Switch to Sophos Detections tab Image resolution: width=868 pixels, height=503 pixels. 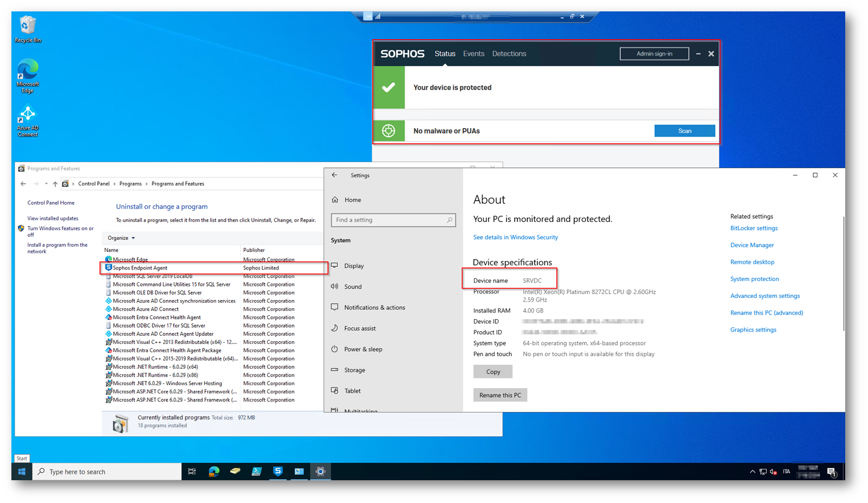click(x=509, y=54)
